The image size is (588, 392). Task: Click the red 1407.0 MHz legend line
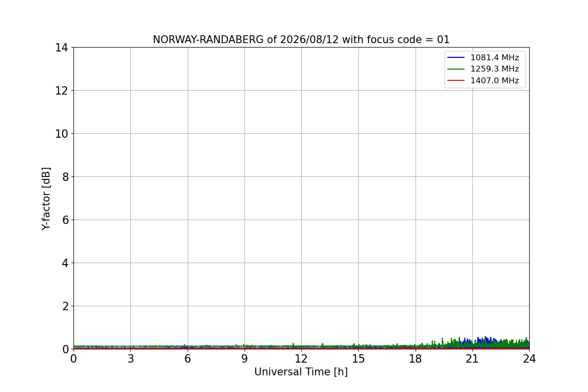point(456,80)
